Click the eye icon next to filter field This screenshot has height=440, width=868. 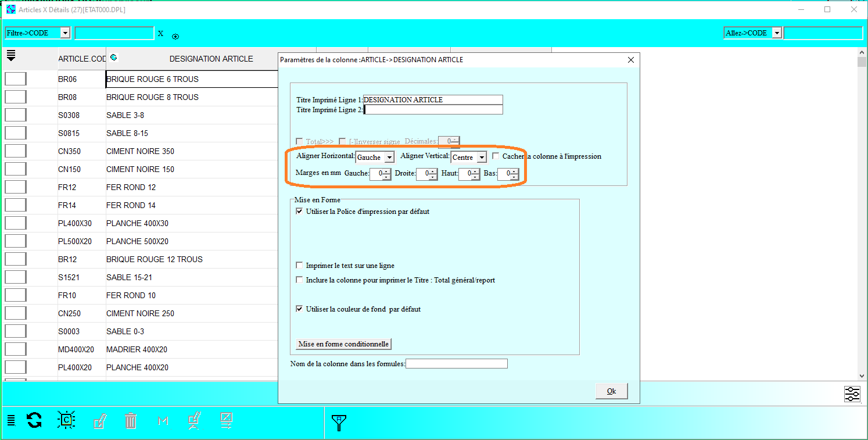click(x=175, y=37)
